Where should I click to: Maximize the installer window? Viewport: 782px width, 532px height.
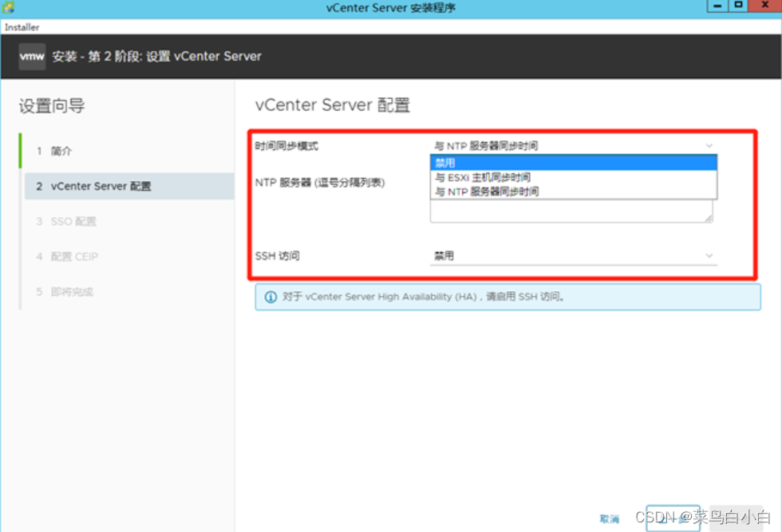[738, 6]
